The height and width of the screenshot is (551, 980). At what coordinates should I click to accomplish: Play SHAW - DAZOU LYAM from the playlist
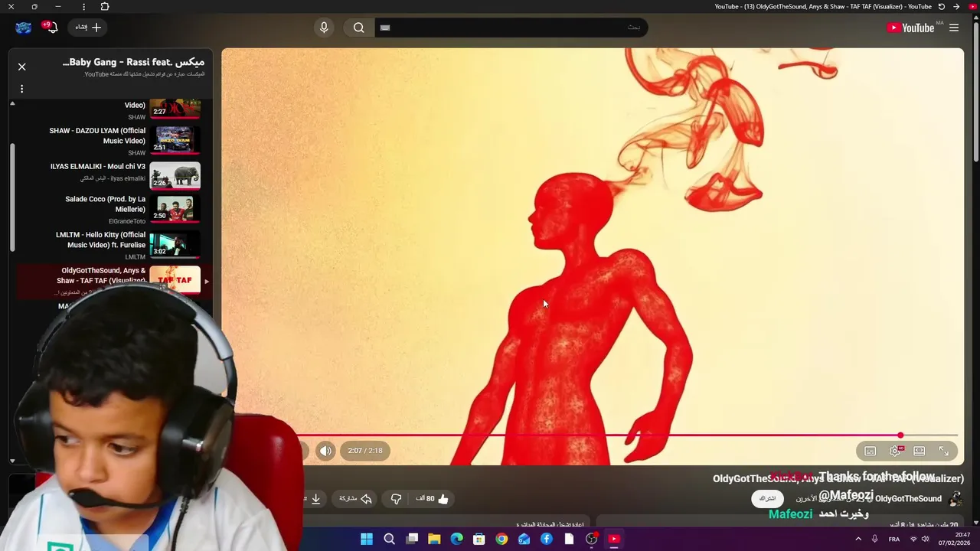(x=97, y=135)
